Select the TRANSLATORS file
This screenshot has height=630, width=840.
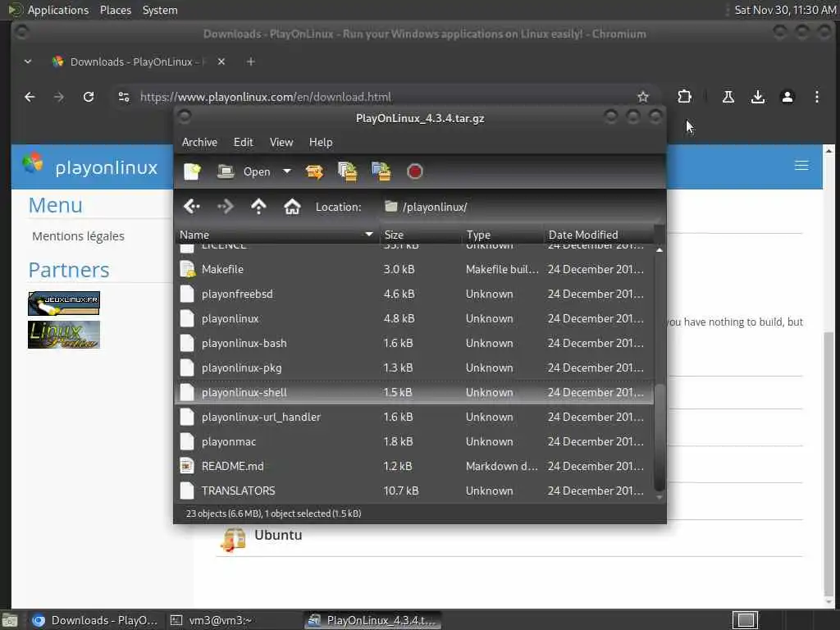[x=413, y=491]
